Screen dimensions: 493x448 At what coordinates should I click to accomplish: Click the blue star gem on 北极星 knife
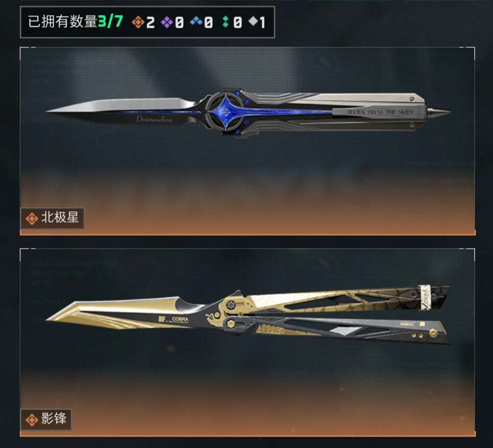click(x=226, y=112)
